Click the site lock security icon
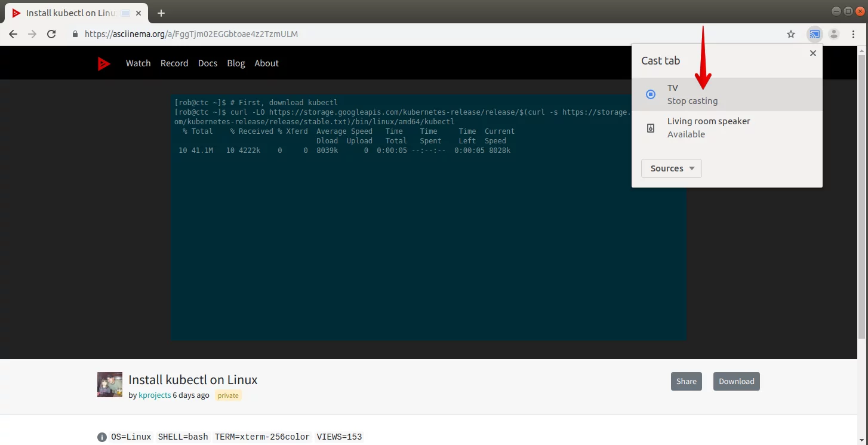This screenshot has width=868, height=445. (x=75, y=34)
